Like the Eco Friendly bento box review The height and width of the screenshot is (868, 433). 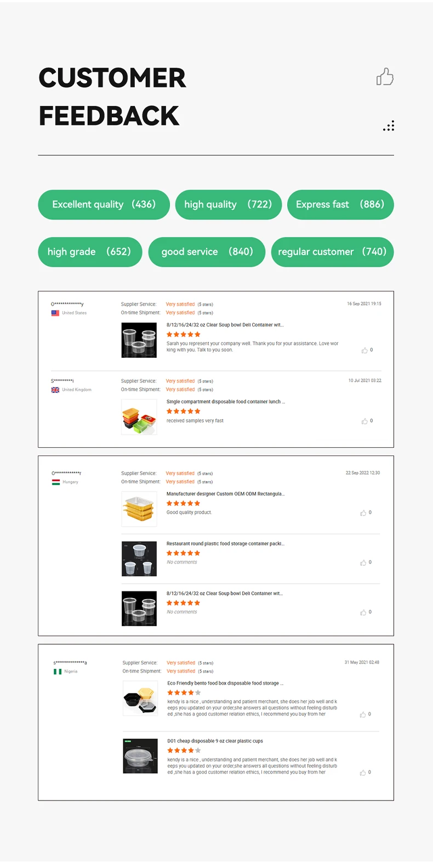pyautogui.click(x=362, y=714)
